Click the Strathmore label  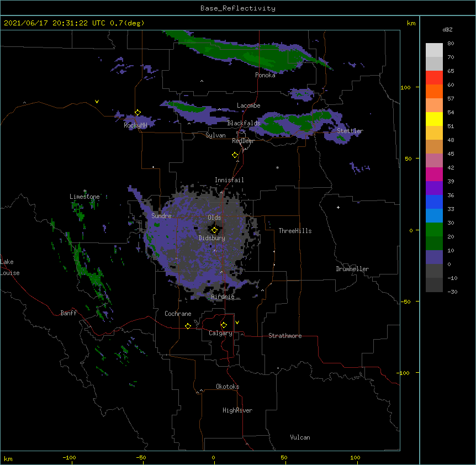285,336
